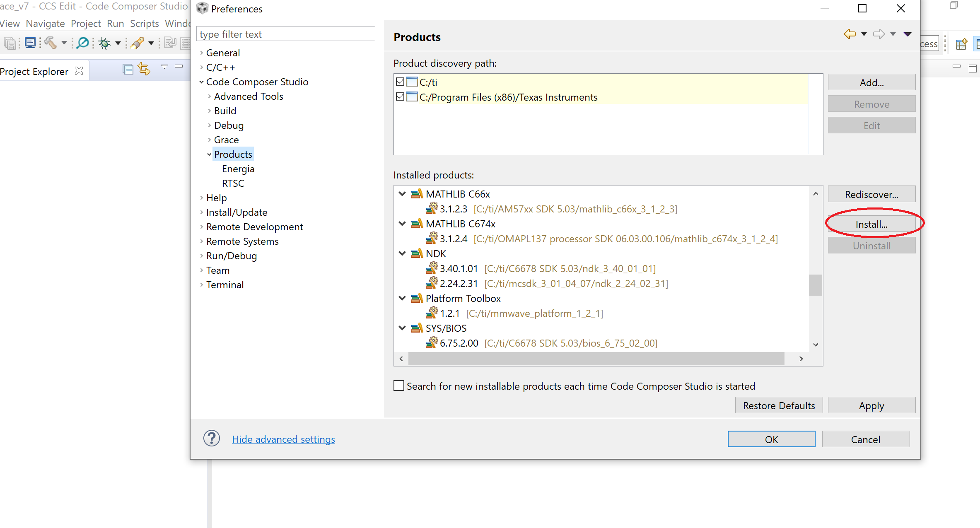Click the Install... button
Image resolution: width=980 pixels, height=528 pixels.
pyautogui.click(x=871, y=224)
